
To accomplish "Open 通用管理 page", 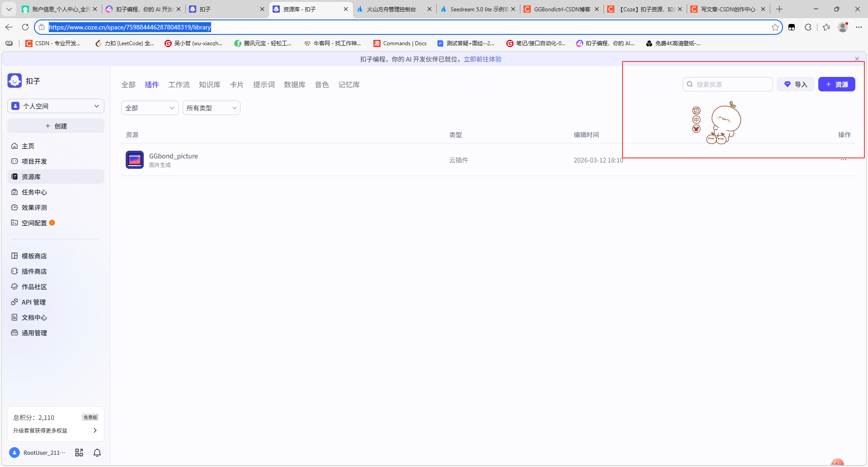I will coord(56,333).
